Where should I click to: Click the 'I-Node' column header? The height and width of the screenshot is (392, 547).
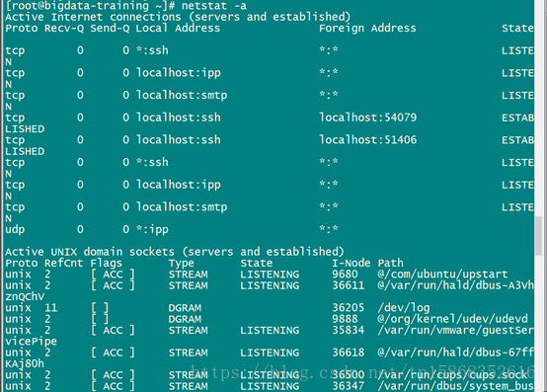[x=352, y=263]
